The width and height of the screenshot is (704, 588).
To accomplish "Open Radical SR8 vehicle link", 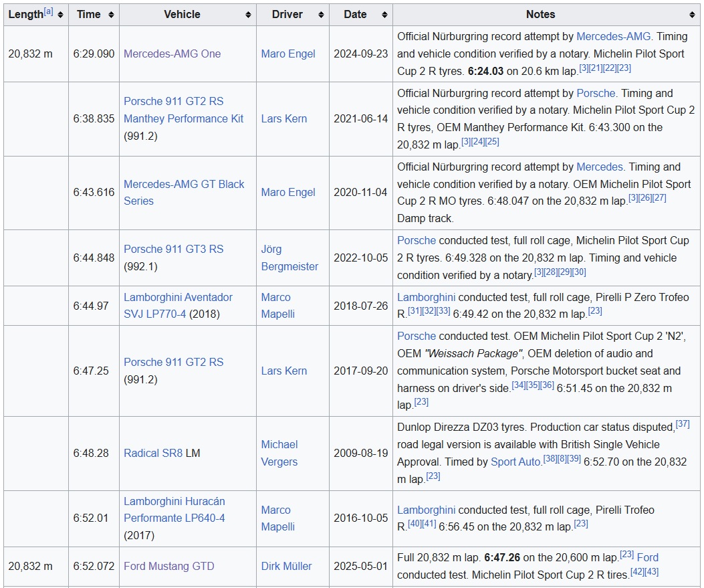I will click(153, 454).
